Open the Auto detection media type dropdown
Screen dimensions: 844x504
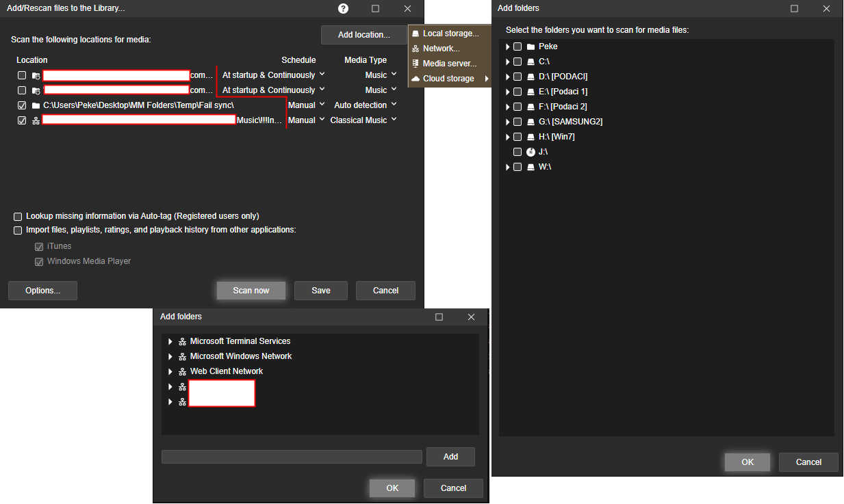(365, 105)
